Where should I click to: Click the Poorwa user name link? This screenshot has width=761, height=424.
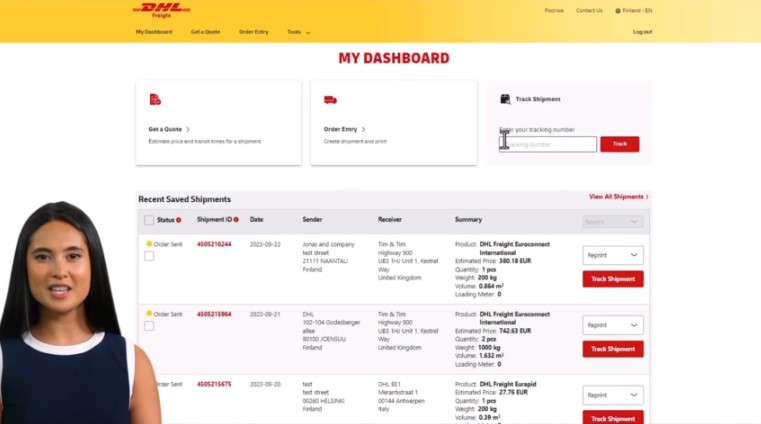554,11
